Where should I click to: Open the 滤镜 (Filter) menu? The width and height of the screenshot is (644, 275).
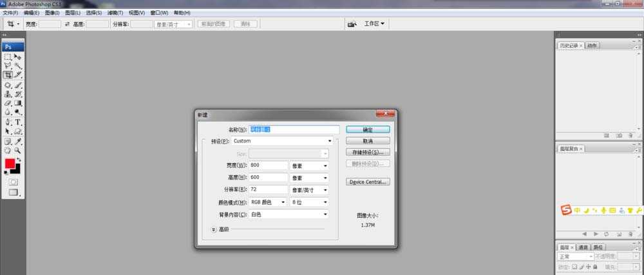pyautogui.click(x=115, y=12)
